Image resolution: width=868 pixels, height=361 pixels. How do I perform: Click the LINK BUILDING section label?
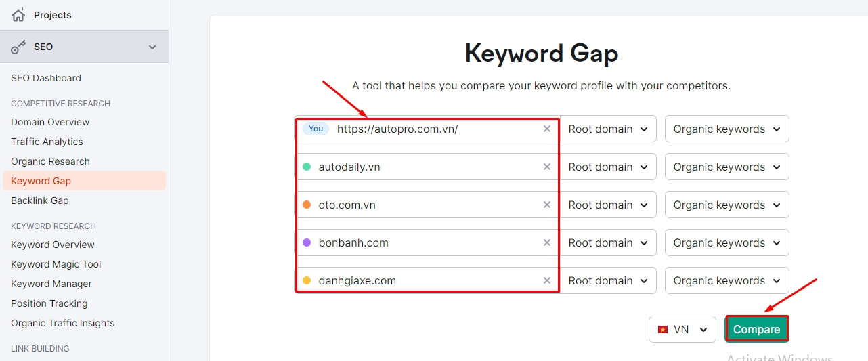click(x=40, y=349)
